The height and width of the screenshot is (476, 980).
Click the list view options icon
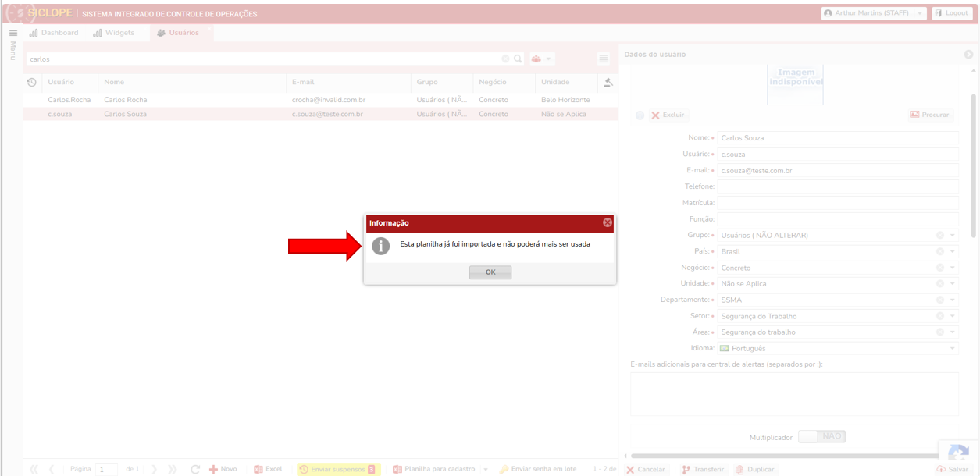coord(604,59)
